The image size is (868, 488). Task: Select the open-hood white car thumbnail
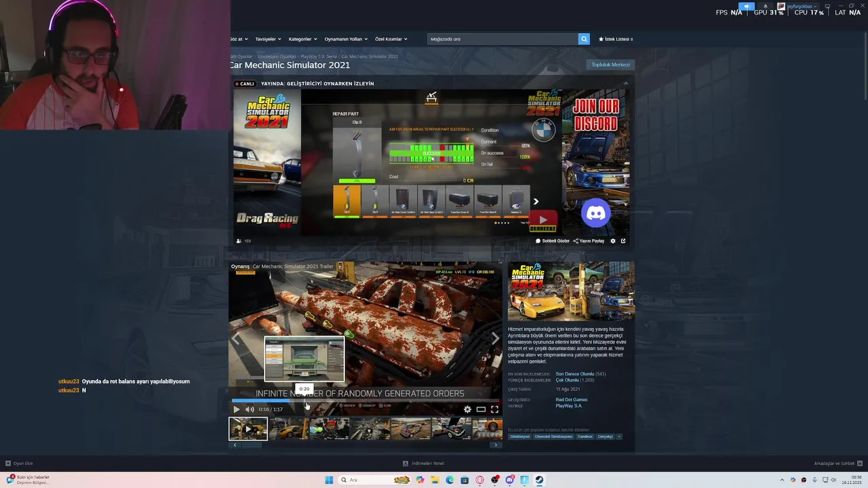point(452,428)
